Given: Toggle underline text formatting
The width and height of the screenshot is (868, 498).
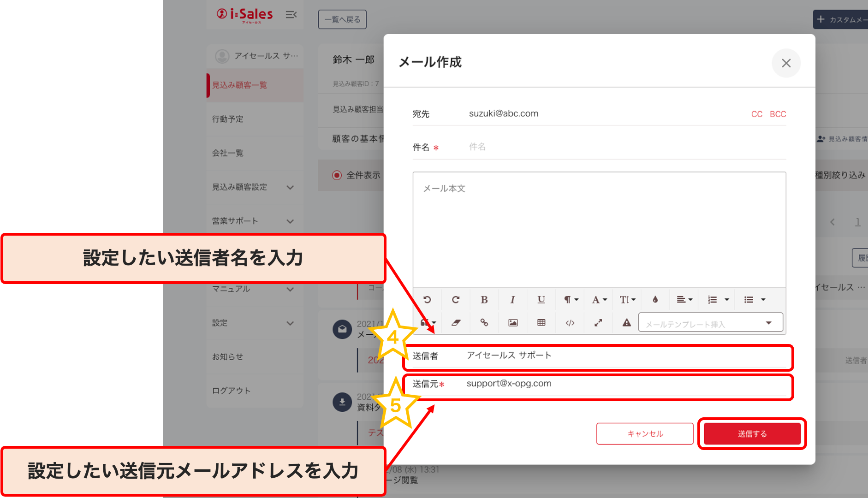Looking at the screenshot, I should point(541,300).
